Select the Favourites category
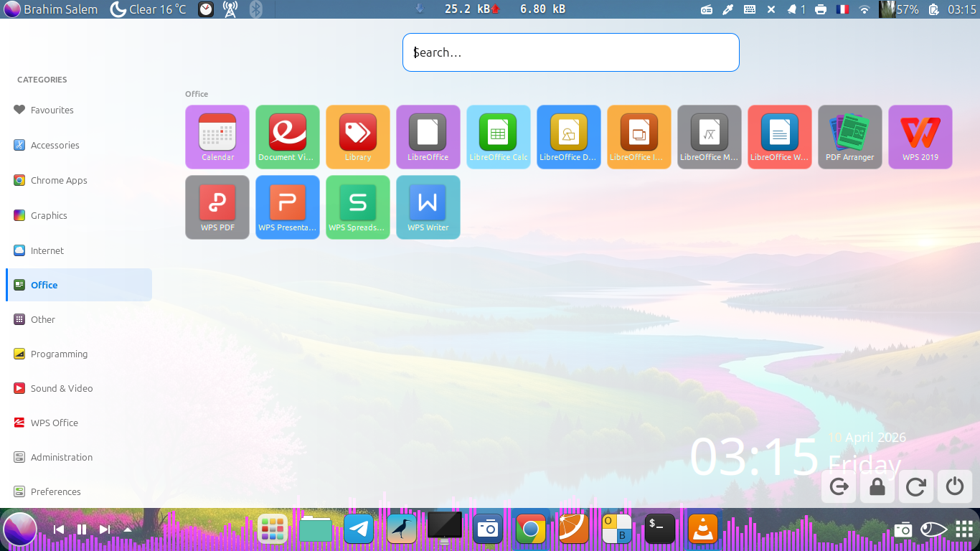The image size is (980, 551). pyautogui.click(x=79, y=110)
